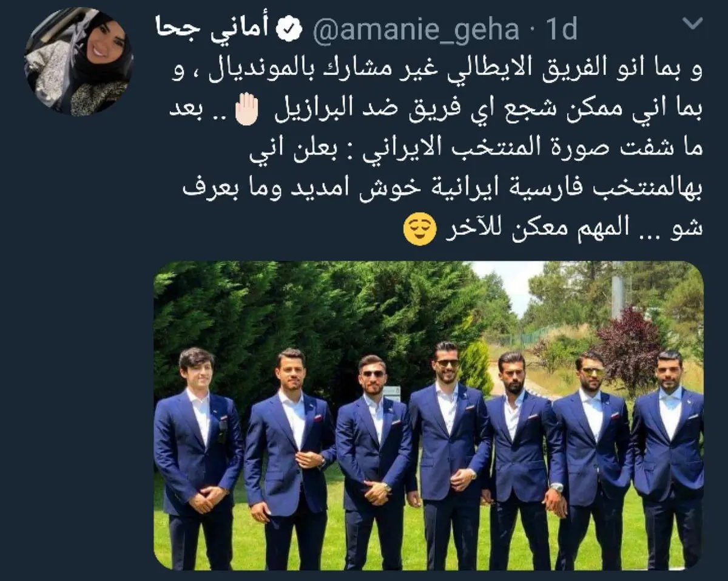Click the 1d timestamp of the tweet
The width and height of the screenshot is (728, 581).
[x=560, y=29]
